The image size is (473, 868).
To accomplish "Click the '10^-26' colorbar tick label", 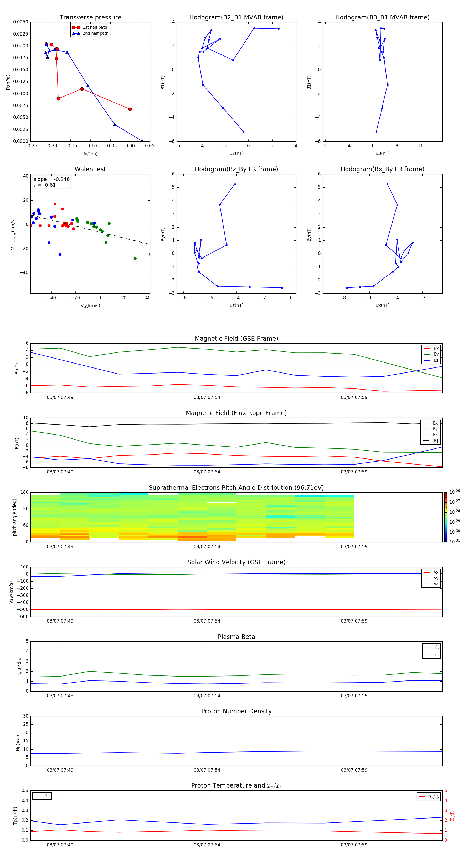I will [x=455, y=492].
